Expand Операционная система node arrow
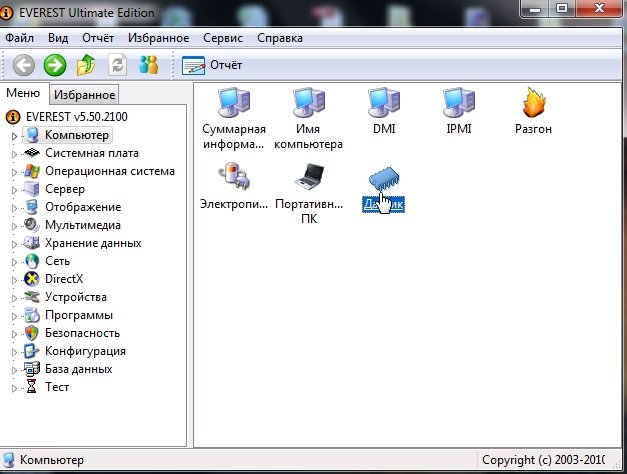627x474 pixels. pos(14,172)
